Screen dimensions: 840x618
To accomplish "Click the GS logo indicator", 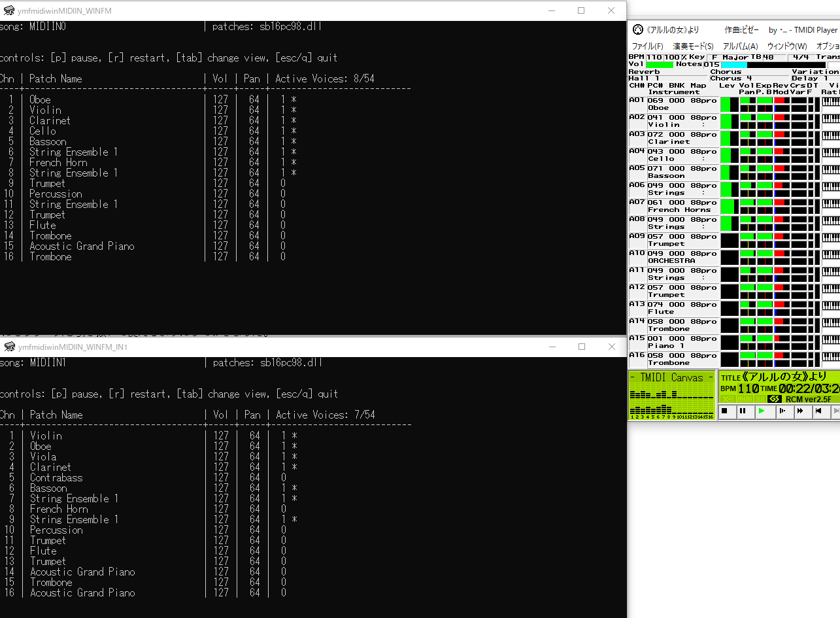I will (774, 398).
